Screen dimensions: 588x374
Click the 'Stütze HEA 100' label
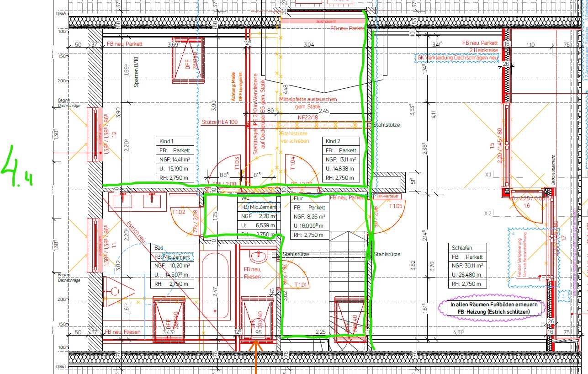coord(220,123)
